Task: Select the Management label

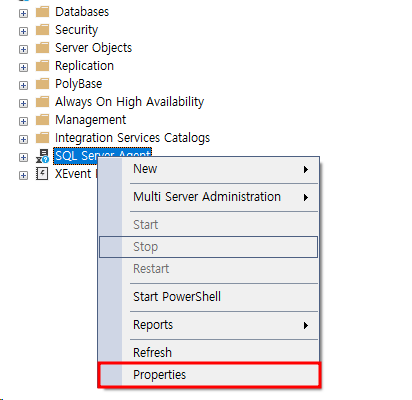Action: click(x=90, y=120)
